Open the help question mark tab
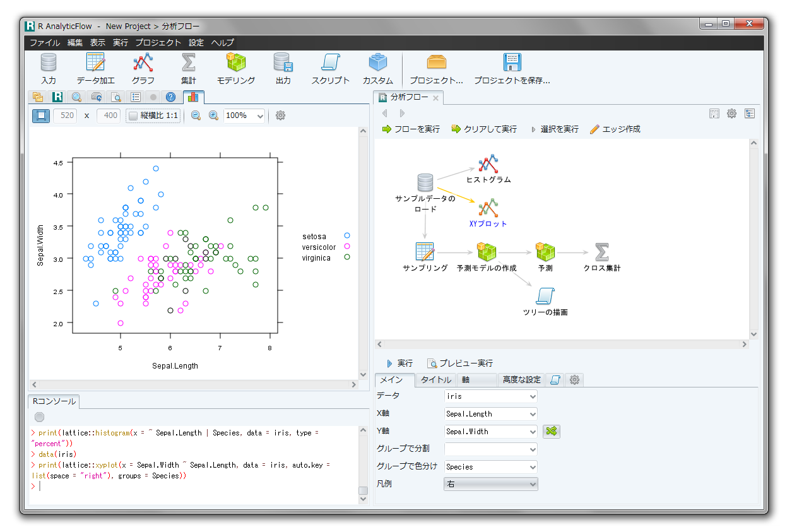The width and height of the screenshot is (792, 532). tap(170, 97)
